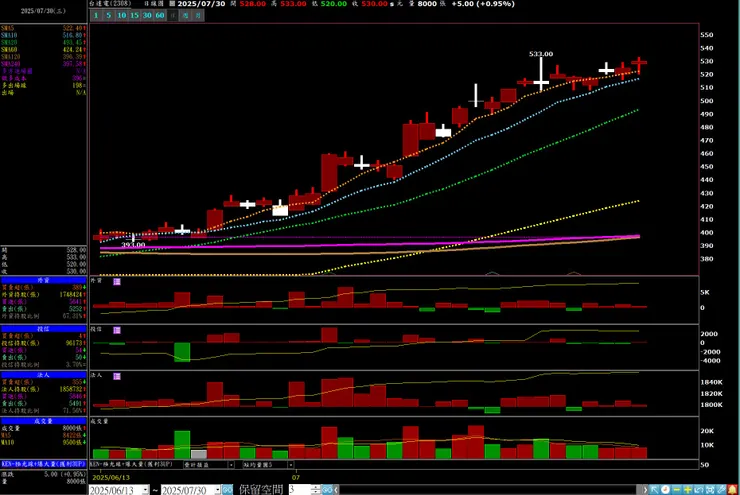Open the start date 2025/06/13 dropdown
This screenshot has width=740, height=495.
click(146, 490)
